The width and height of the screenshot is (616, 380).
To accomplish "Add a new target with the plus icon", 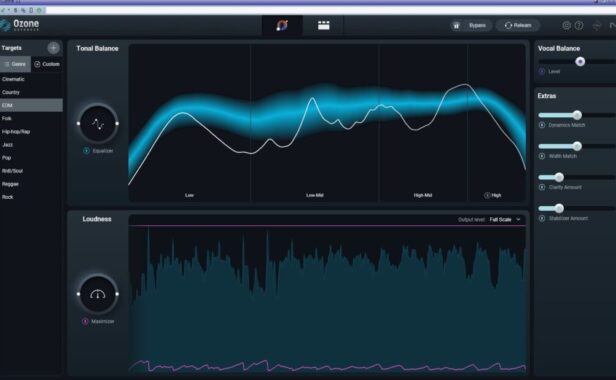I will pos(53,48).
